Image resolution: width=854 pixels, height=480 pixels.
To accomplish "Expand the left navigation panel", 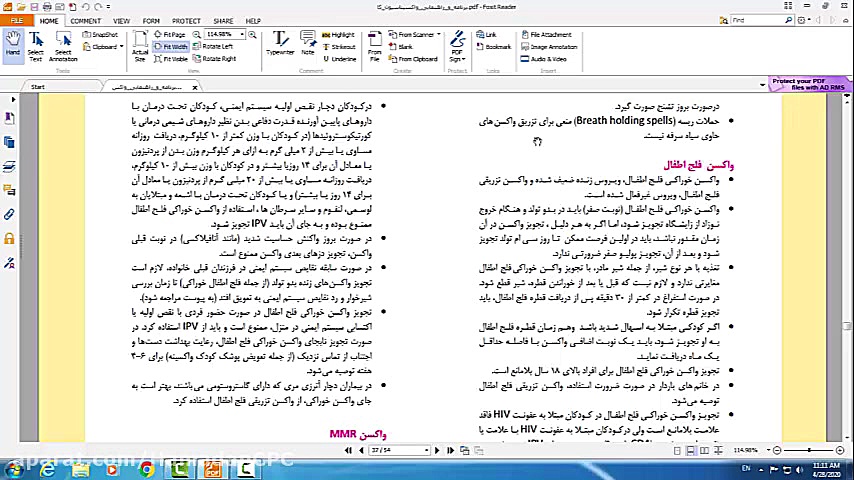I will 14,100.
